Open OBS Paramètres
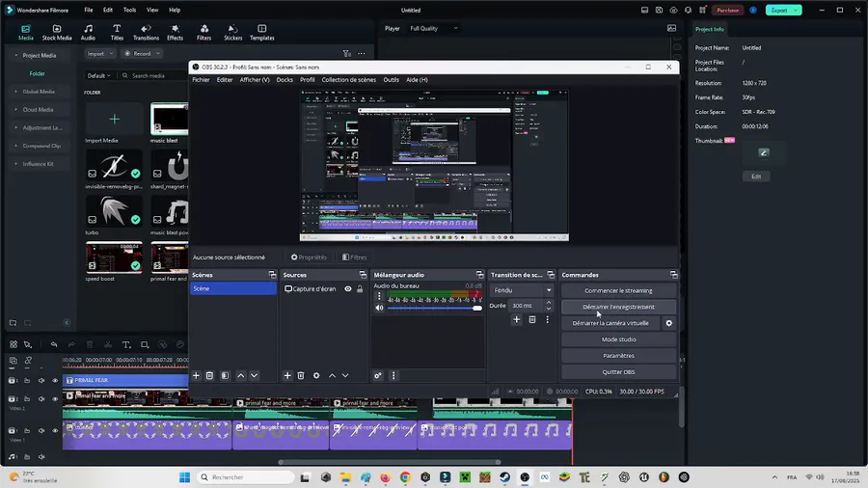868x488 pixels. point(618,356)
